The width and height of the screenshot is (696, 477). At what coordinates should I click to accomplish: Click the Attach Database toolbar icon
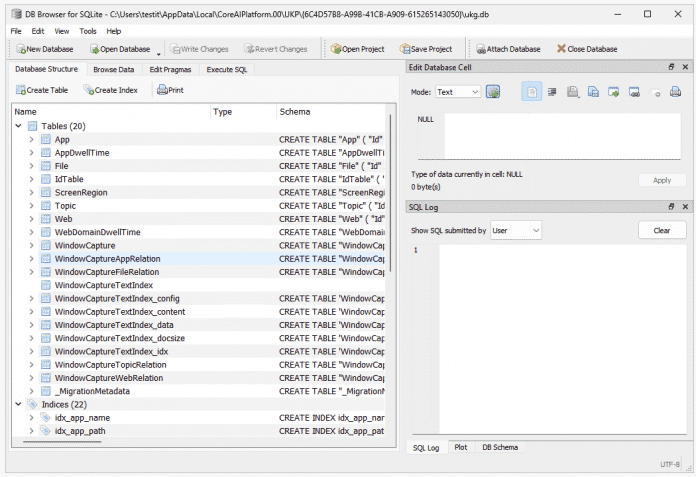(481, 49)
